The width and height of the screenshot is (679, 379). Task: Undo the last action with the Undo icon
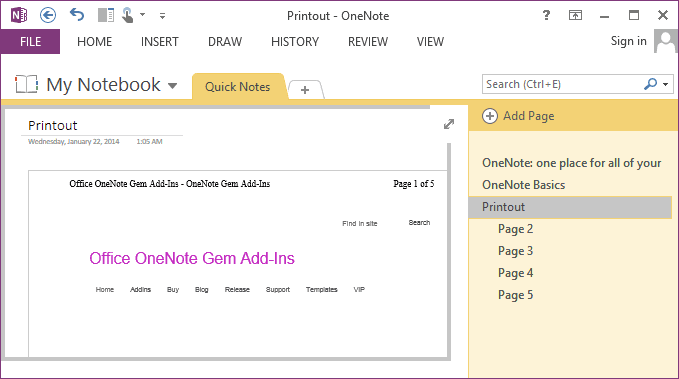point(77,15)
